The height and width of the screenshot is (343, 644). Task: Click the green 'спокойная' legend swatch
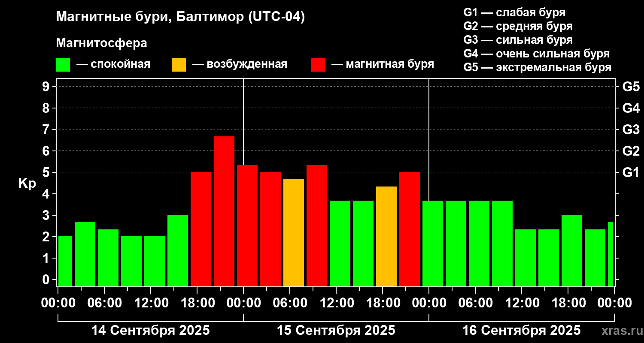63,65
